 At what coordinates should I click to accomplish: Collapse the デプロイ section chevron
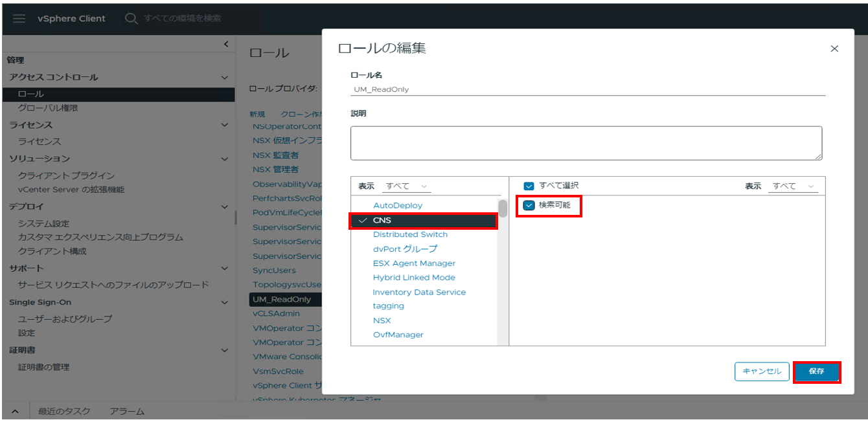pos(225,207)
